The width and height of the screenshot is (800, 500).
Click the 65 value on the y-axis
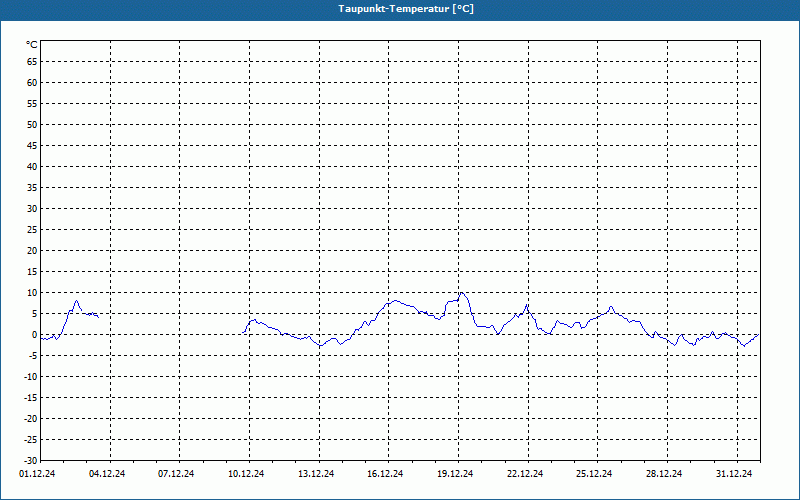tap(32, 62)
